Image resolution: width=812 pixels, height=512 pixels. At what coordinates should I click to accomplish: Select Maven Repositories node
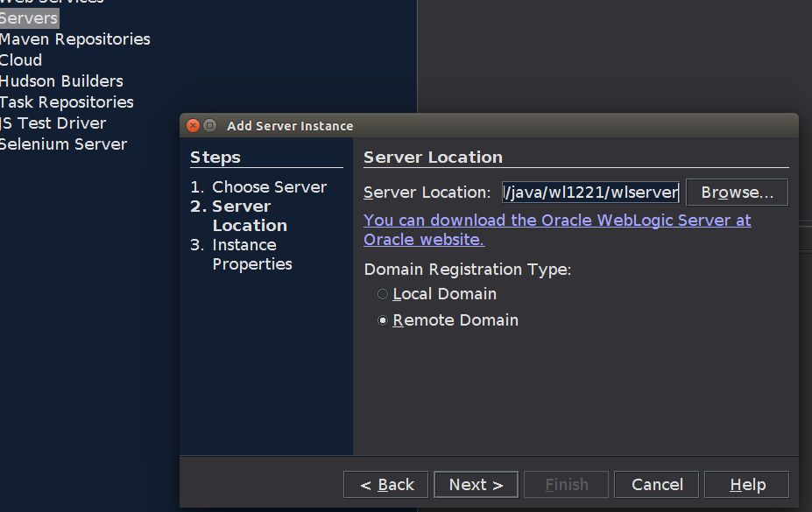[75, 39]
